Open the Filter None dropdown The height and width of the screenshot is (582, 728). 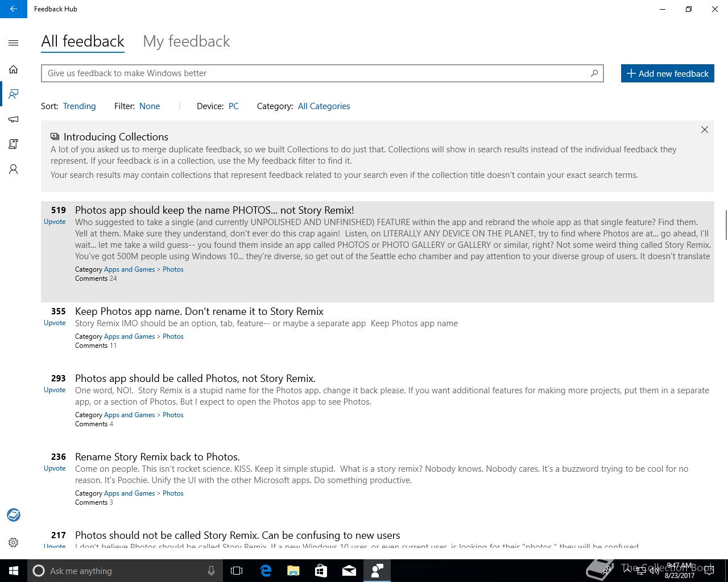pyautogui.click(x=150, y=106)
